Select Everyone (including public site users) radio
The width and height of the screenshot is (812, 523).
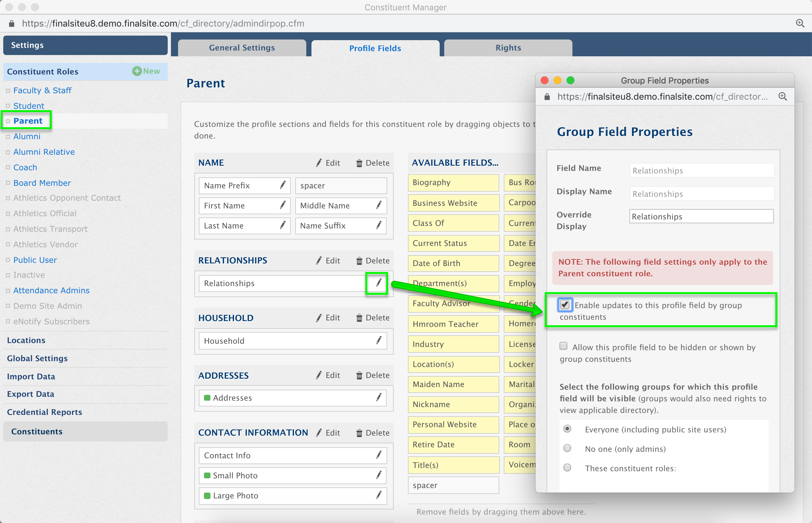[x=567, y=429]
